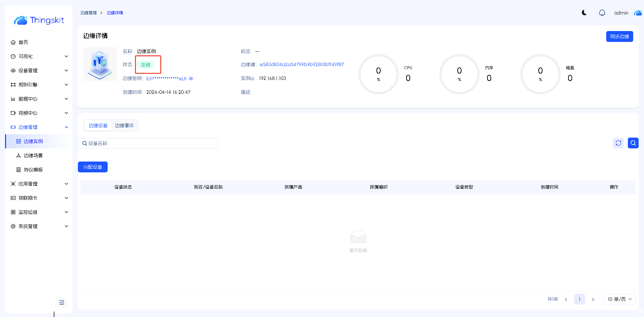Expand the 可视化 menu chevron
644x317 pixels.
pyautogui.click(x=66, y=56)
